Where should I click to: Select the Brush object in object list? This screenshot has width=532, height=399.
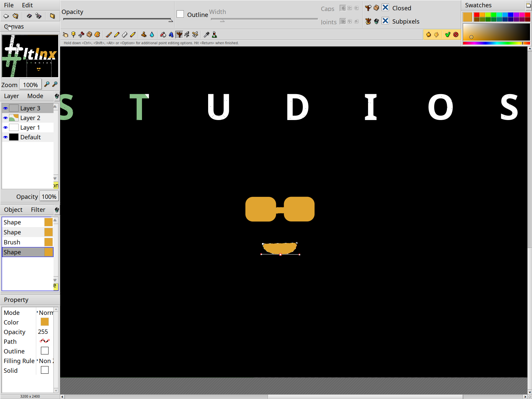[28, 242]
